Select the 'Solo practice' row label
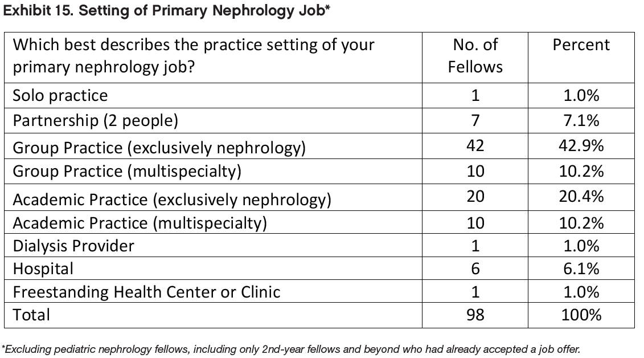Viewport: 644px width, 358px height. click(60, 95)
